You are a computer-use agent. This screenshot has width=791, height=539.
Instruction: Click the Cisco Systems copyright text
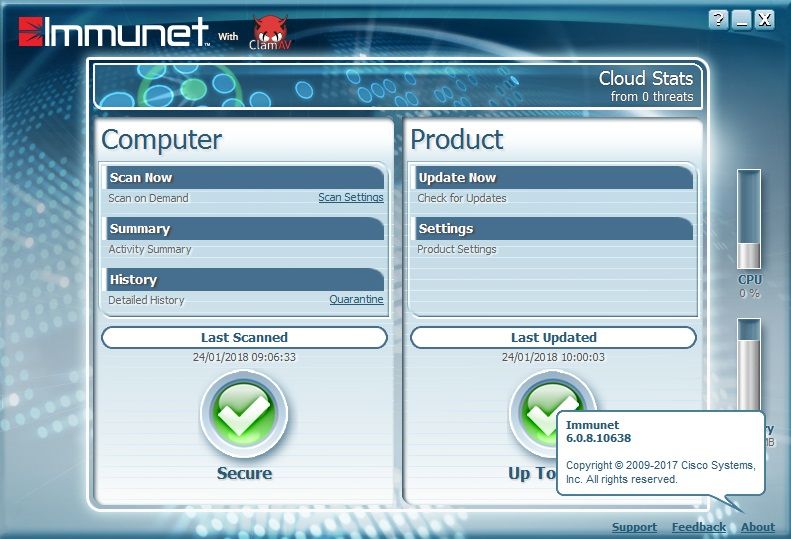coord(660,472)
